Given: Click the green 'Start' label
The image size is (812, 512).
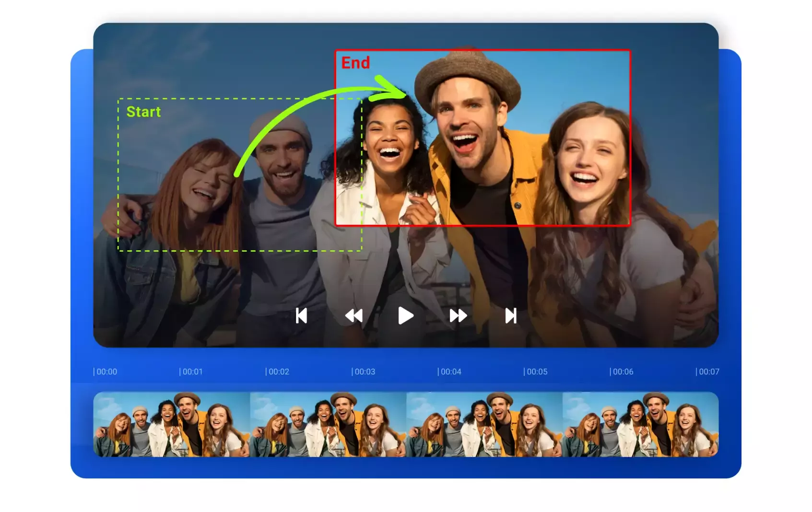Looking at the screenshot, I should pos(143,112).
